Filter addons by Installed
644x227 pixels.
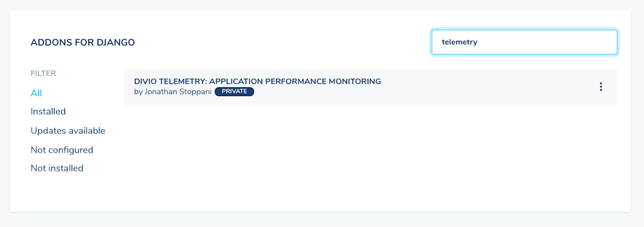pyautogui.click(x=48, y=112)
